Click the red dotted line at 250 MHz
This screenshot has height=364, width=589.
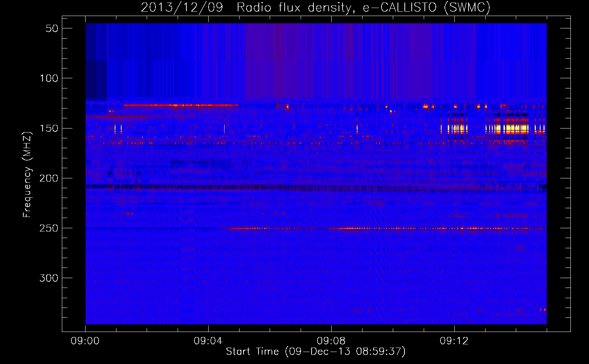(384, 229)
